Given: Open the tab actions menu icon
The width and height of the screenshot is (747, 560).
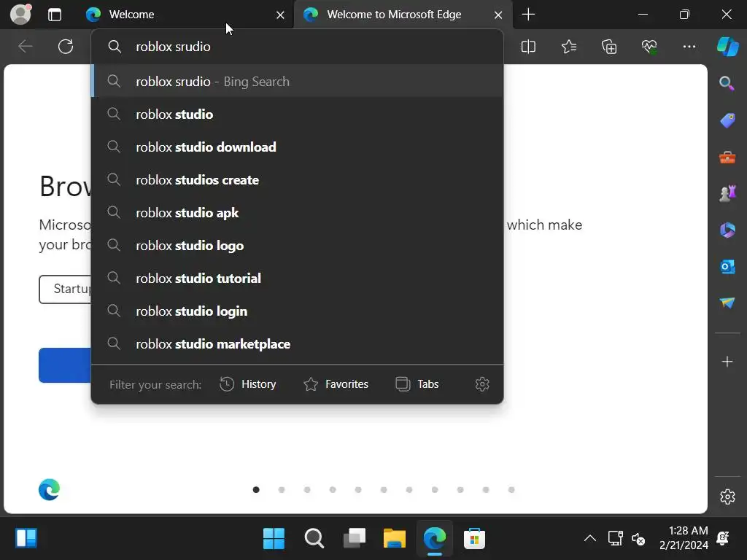Looking at the screenshot, I should pos(55,15).
